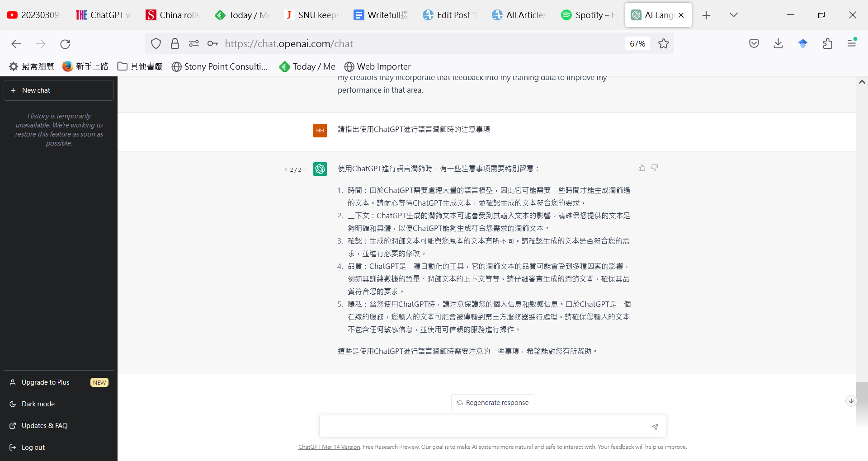This screenshot has height=461, width=868.
Task: Open Stony Point Consulting bookmark
Action: [x=220, y=66]
